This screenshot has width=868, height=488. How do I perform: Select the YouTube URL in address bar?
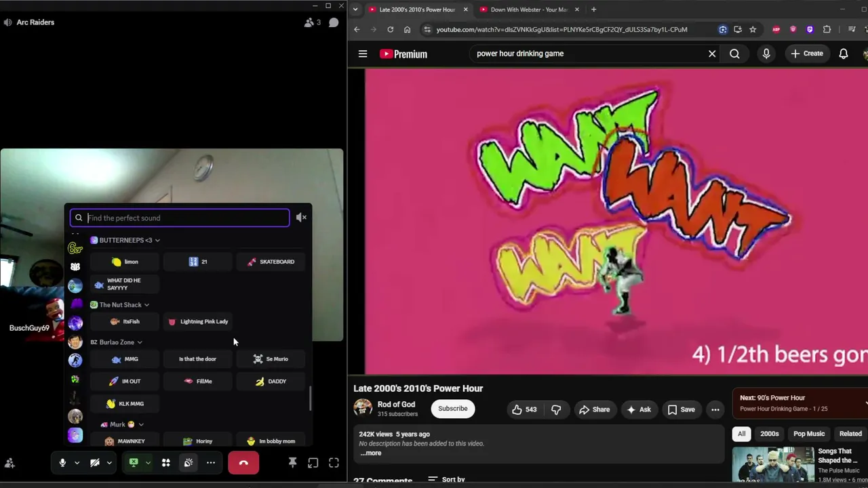(561, 30)
